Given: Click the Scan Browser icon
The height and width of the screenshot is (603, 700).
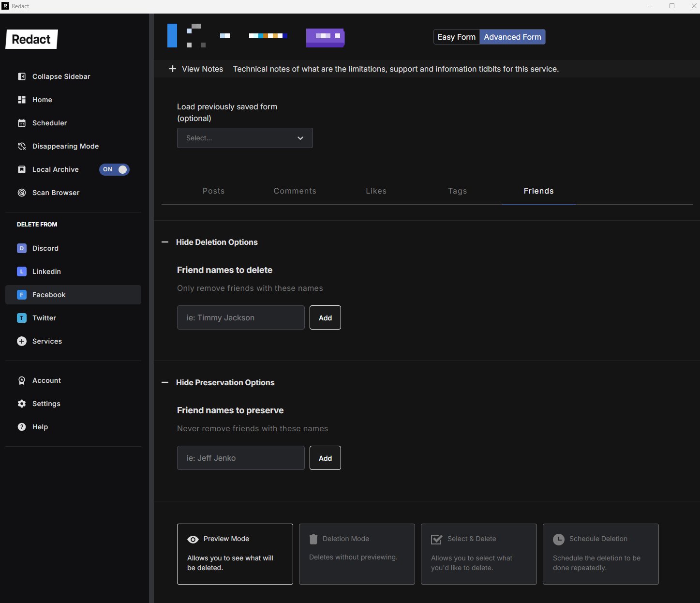Looking at the screenshot, I should pos(22,193).
